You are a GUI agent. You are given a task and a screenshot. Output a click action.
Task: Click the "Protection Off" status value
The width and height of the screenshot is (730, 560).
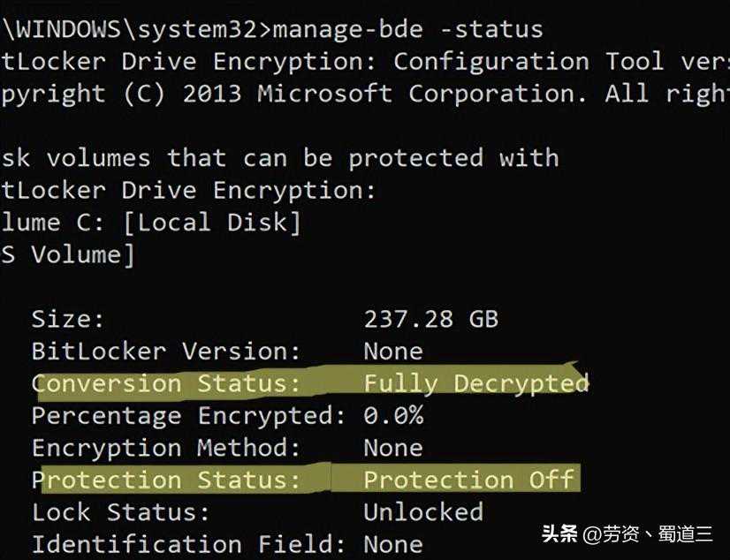click(x=468, y=480)
